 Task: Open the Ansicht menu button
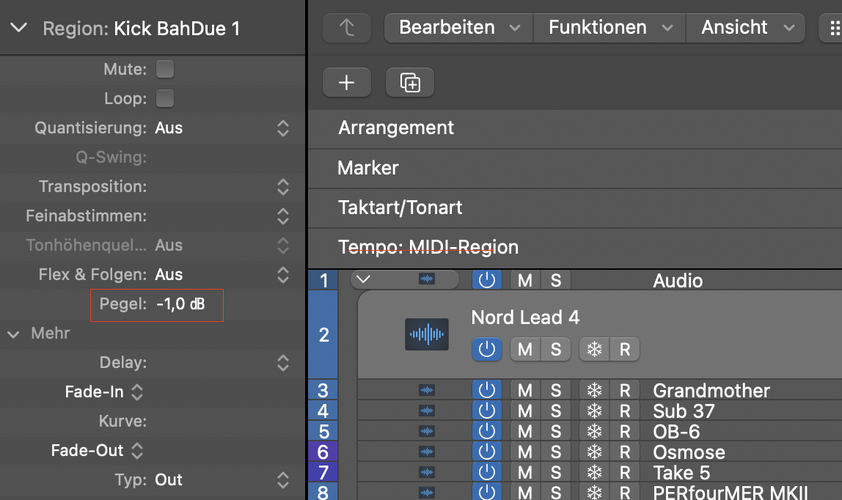point(746,28)
